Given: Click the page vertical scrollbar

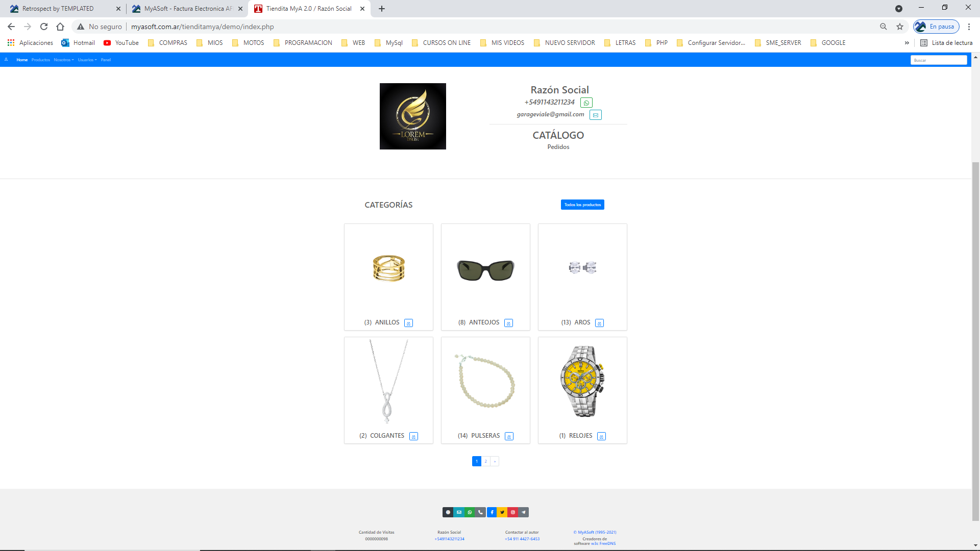Looking at the screenshot, I should pos(975,341).
